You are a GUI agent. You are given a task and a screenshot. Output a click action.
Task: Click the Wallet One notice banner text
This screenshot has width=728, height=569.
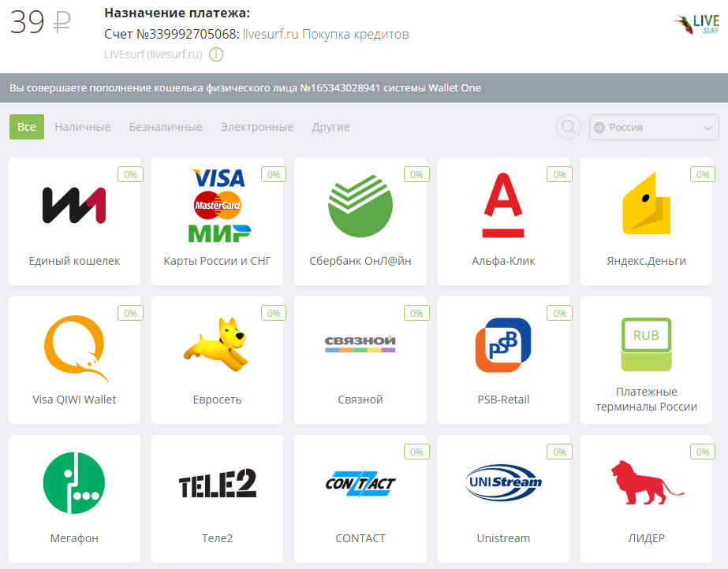pos(245,87)
